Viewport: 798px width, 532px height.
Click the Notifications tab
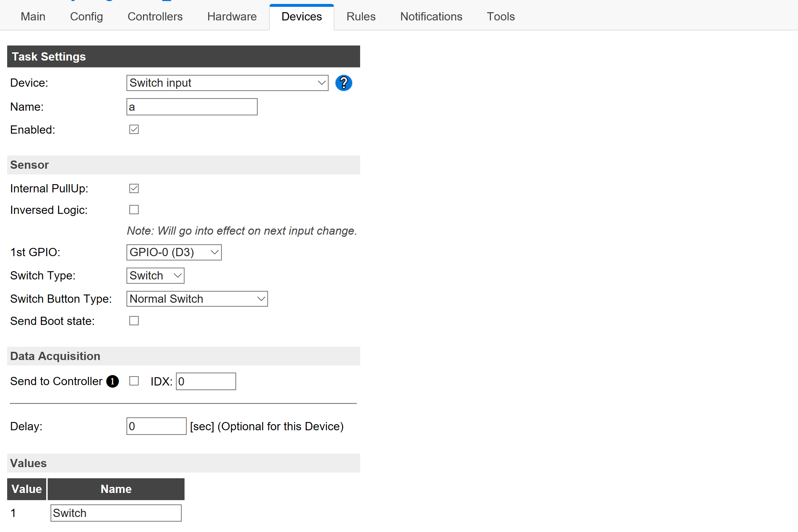click(x=430, y=16)
